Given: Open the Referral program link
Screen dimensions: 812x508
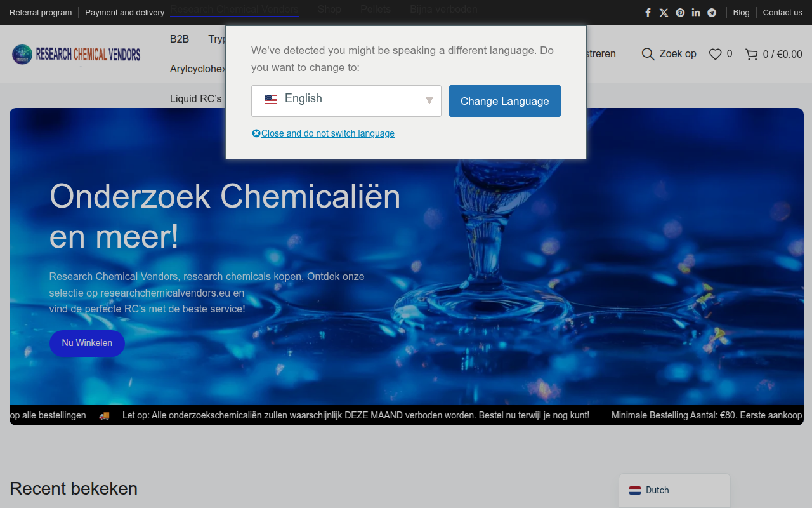Looking at the screenshot, I should (41, 13).
